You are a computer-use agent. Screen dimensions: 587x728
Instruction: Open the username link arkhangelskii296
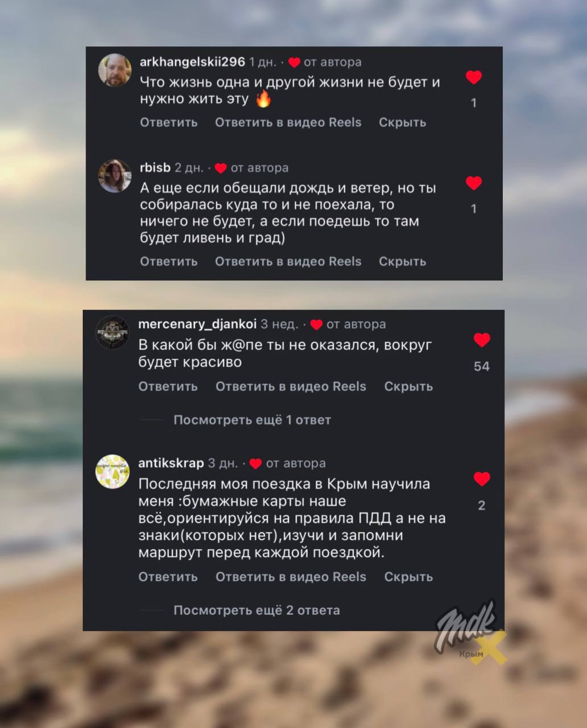point(192,61)
